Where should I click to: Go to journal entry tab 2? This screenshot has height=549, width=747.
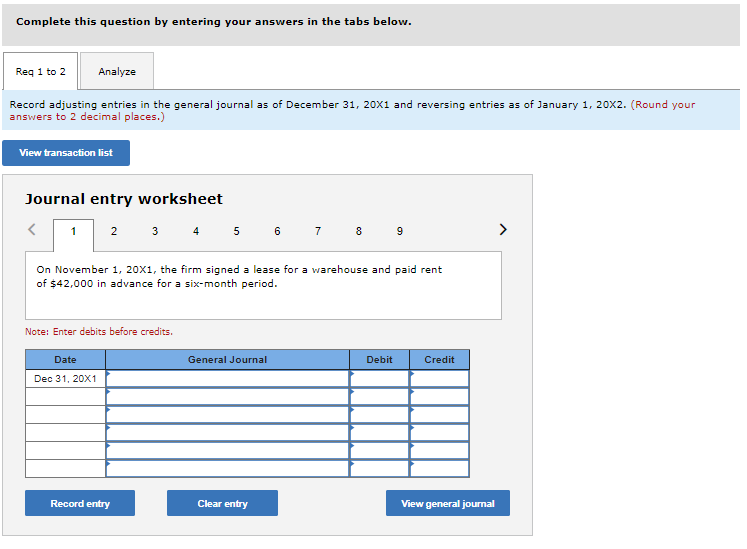(114, 232)
